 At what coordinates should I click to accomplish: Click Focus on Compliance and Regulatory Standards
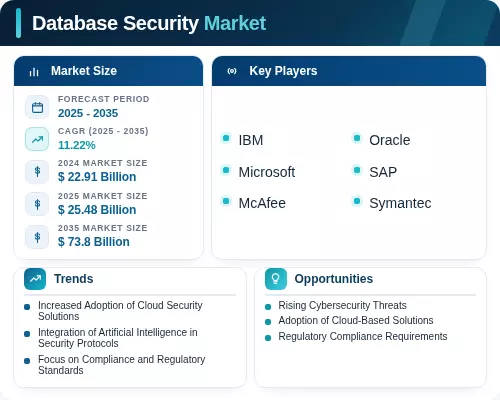pyautogui.click(x=122, y=365)
